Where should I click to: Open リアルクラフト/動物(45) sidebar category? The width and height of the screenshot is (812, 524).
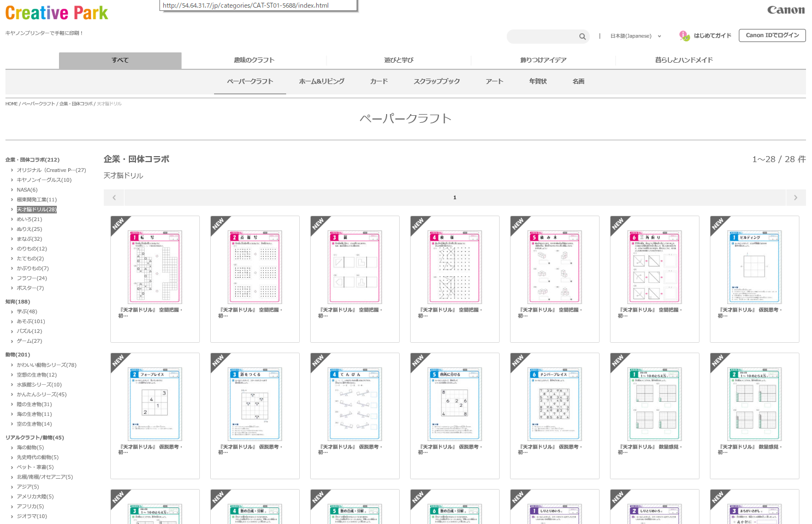[x=34, y=438]
